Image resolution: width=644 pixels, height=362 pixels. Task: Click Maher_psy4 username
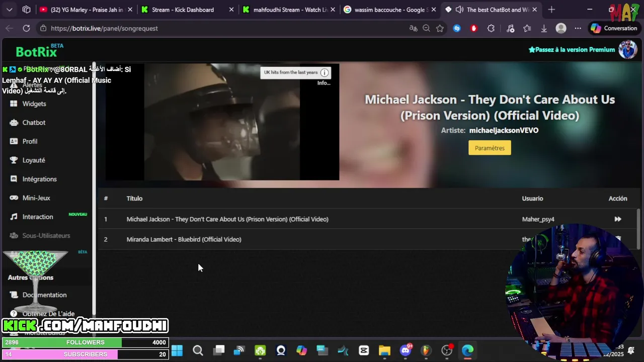tap(538, 219)
